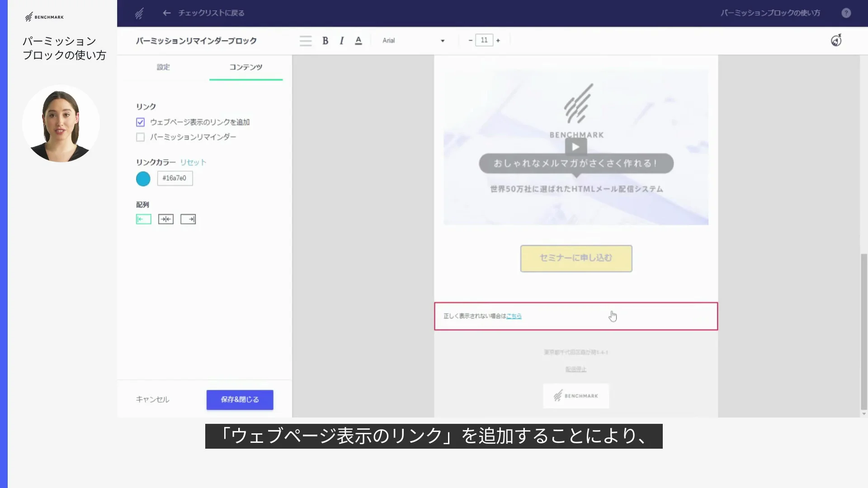Open the blue link color swatch
The image size is (868, 488).
[x=143, y=179]
